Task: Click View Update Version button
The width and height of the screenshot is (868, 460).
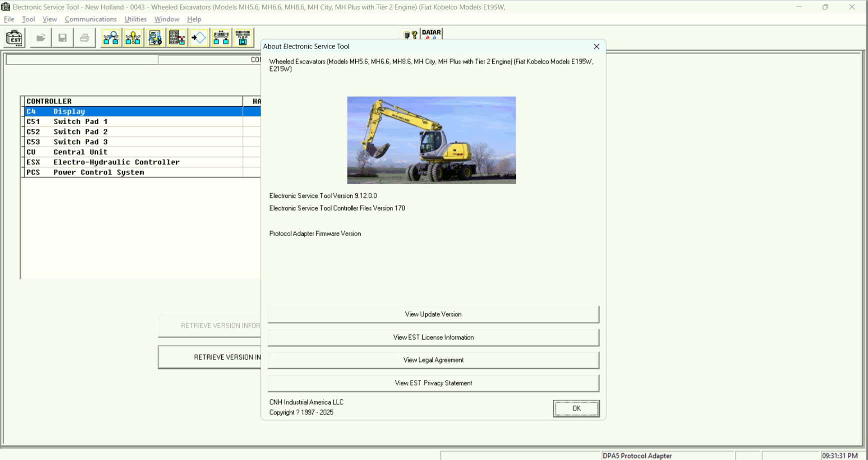Action: coord(433,314)
